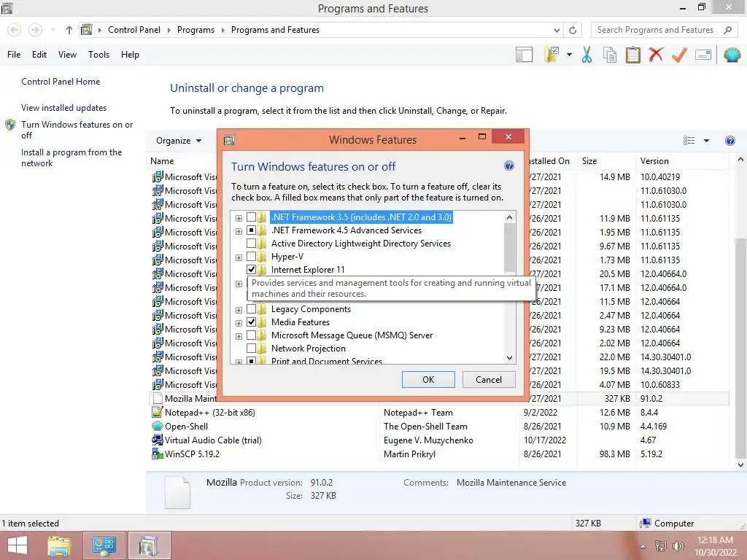Click Install a program from the network

point(71,157)
